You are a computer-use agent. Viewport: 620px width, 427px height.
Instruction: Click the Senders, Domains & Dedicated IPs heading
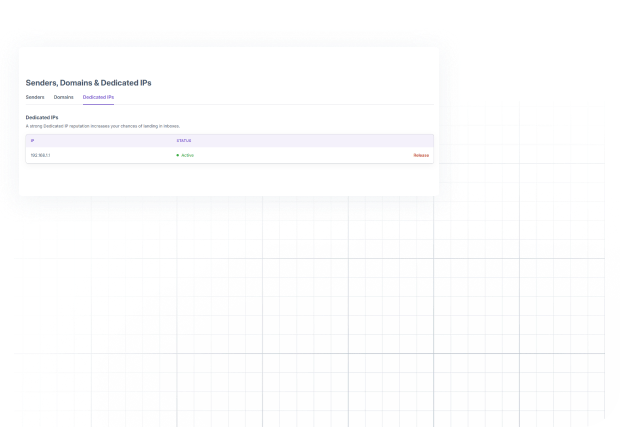coord(89,83)
